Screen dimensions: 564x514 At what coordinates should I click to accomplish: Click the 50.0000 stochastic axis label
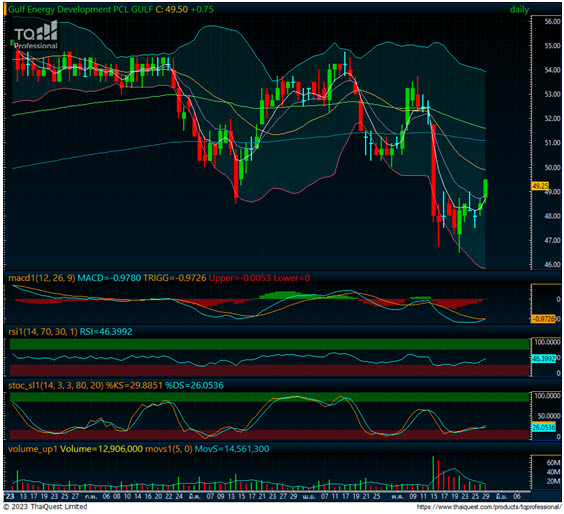click(549, 416)
